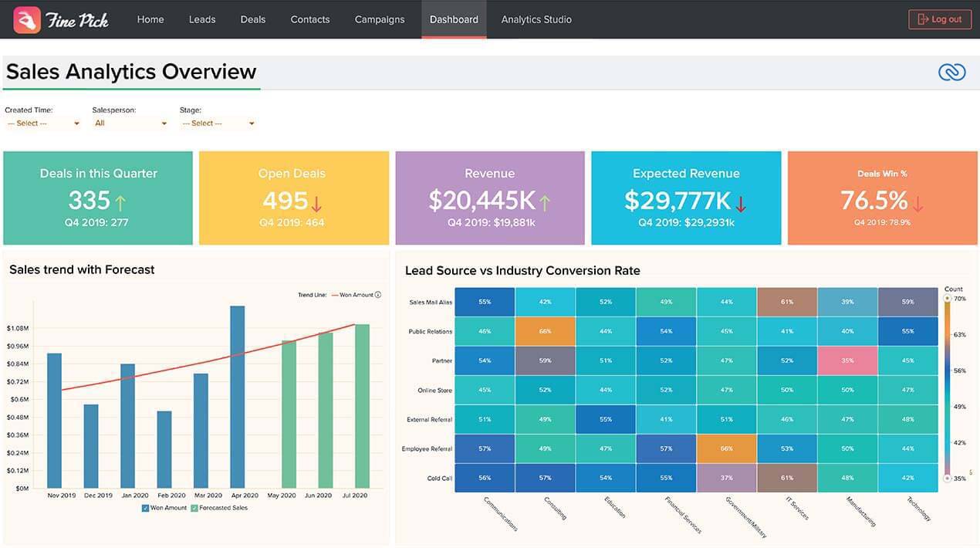Click the green up arrow beside 335
Image resolution: width=980 pixels, height=548 pixels.
120,203
